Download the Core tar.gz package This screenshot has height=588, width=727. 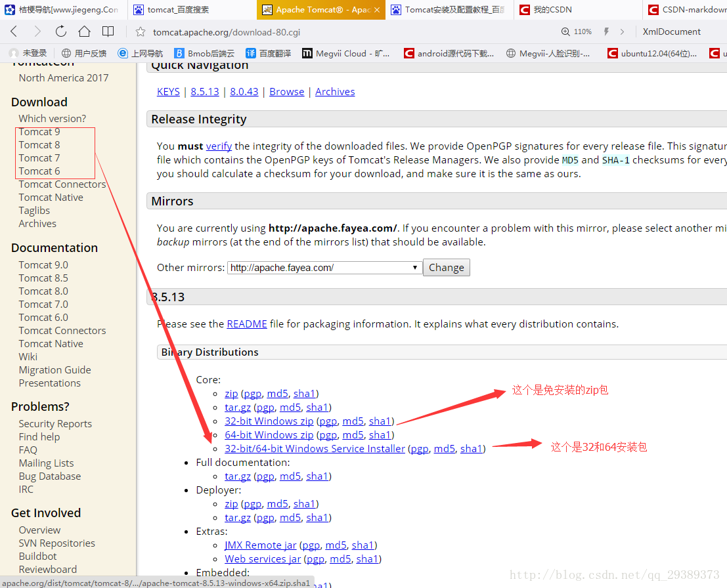click(237, 408)
